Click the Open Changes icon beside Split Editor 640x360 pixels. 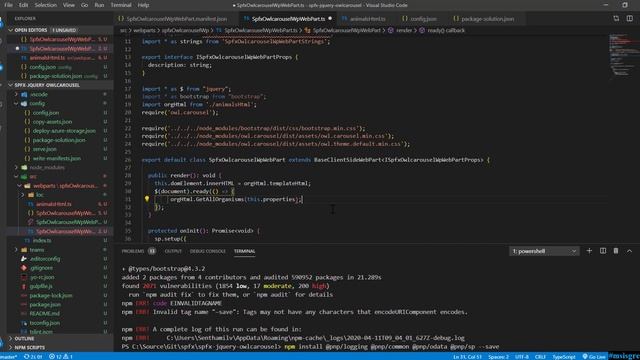(x=616, y=19)
